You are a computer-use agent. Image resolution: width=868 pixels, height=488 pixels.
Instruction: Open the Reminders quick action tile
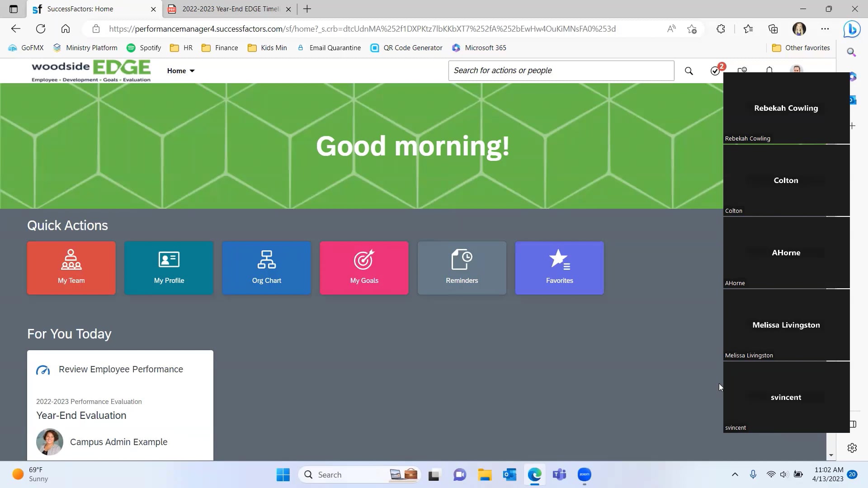[x=462, y=268]
